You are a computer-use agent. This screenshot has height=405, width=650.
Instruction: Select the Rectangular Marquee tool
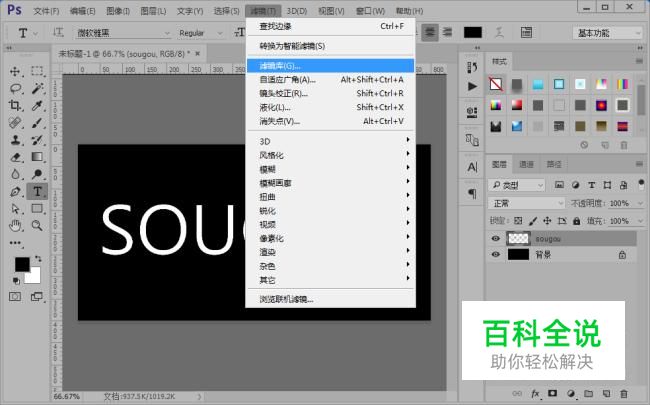(37, 71)
